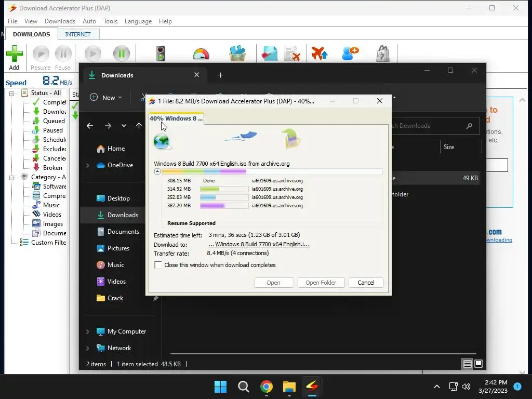Open the View menu

tap(31, 21)
